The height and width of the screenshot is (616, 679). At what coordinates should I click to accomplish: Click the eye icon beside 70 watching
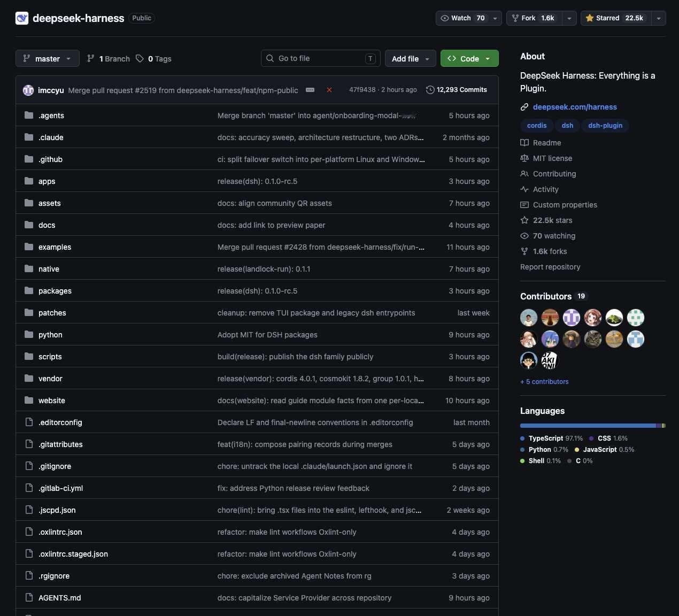pyautogui.click(x=524, y=236)
